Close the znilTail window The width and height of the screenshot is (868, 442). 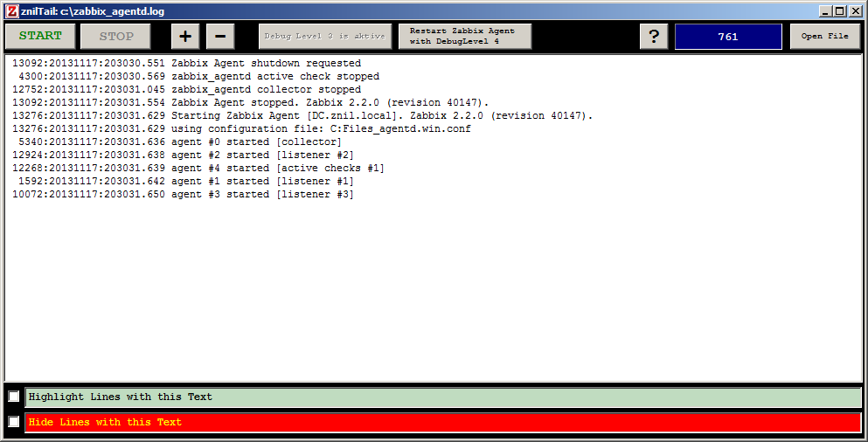coord(854,11)
